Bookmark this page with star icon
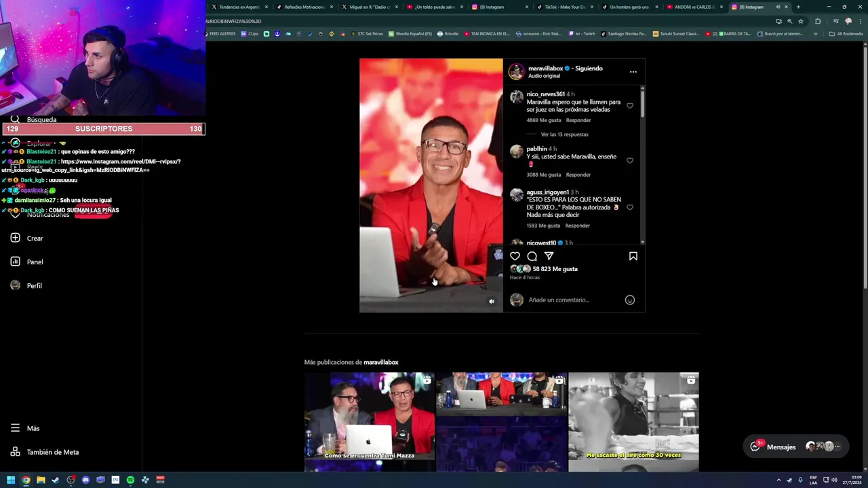Viewport: 868px width, 488px height. click(x=801, y=21)
